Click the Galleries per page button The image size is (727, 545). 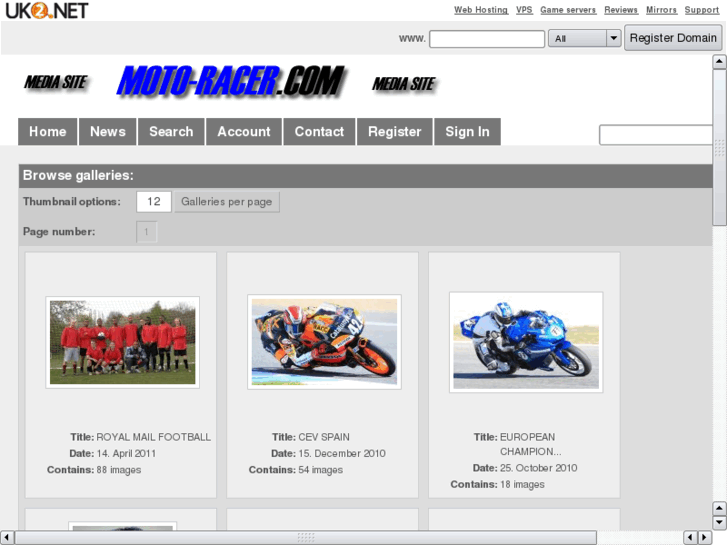tap(227, 202)
